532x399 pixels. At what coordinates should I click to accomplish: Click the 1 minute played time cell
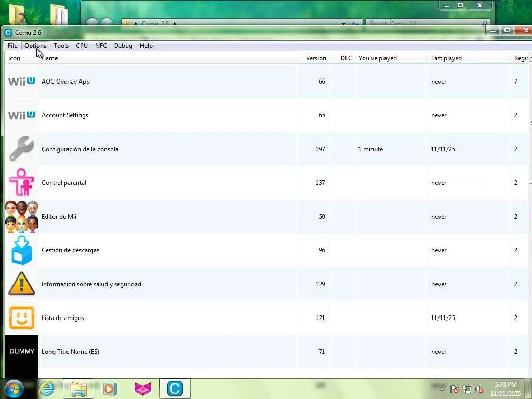click(370, 149)
